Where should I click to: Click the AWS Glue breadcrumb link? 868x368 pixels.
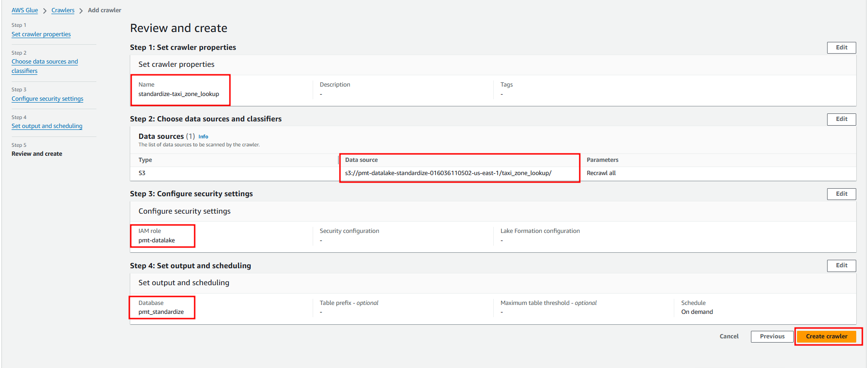pyautogui.click(x=24, y=10)
